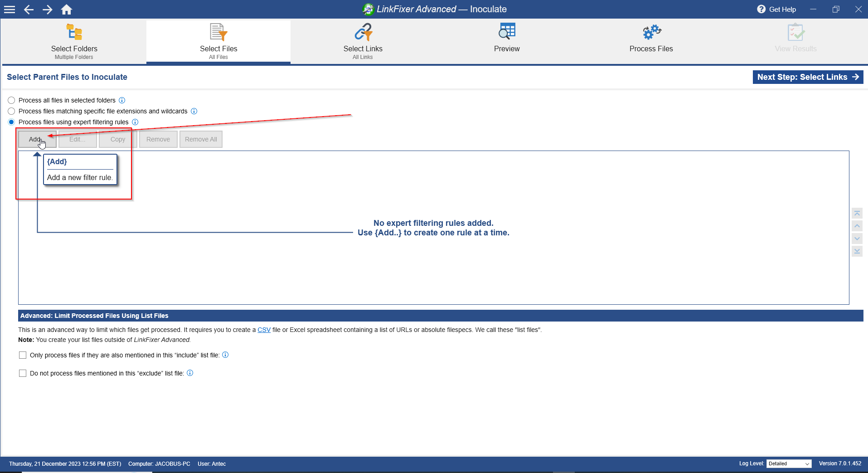Select Process files using expert filtering rules
Screen dimensions: 868x473
[x=11, y=122]
